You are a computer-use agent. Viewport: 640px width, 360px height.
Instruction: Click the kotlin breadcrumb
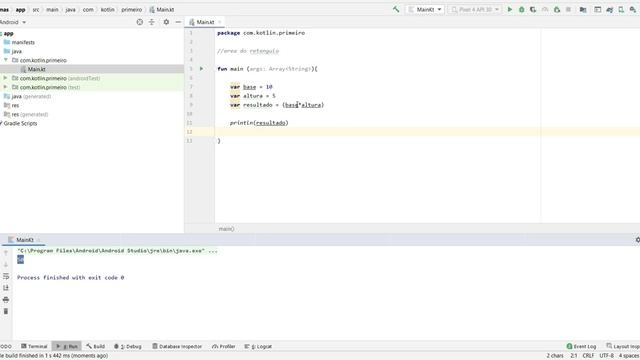click(x=108, y=9)
